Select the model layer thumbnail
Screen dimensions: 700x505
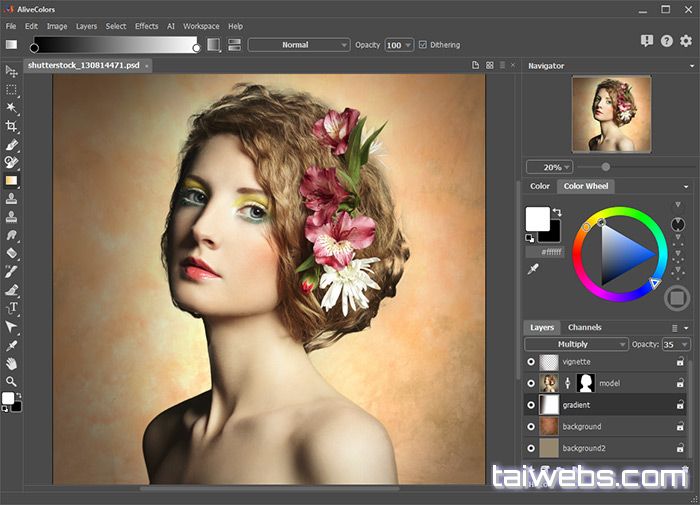click(x=548, y=383)
